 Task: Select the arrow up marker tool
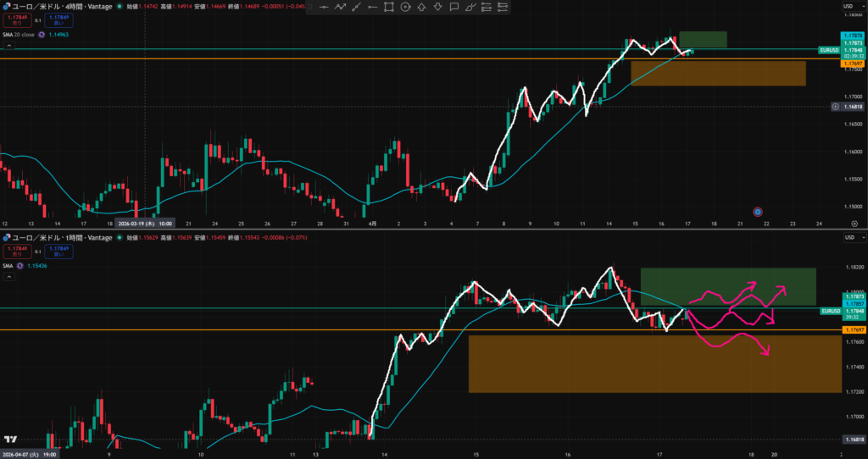(x=421, y=8)
